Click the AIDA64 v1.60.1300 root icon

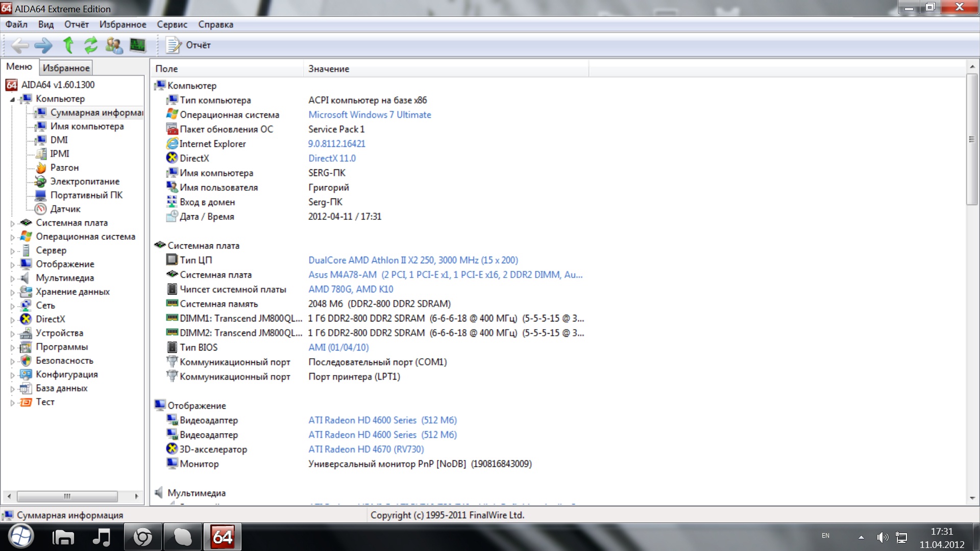tap(11, 85)
